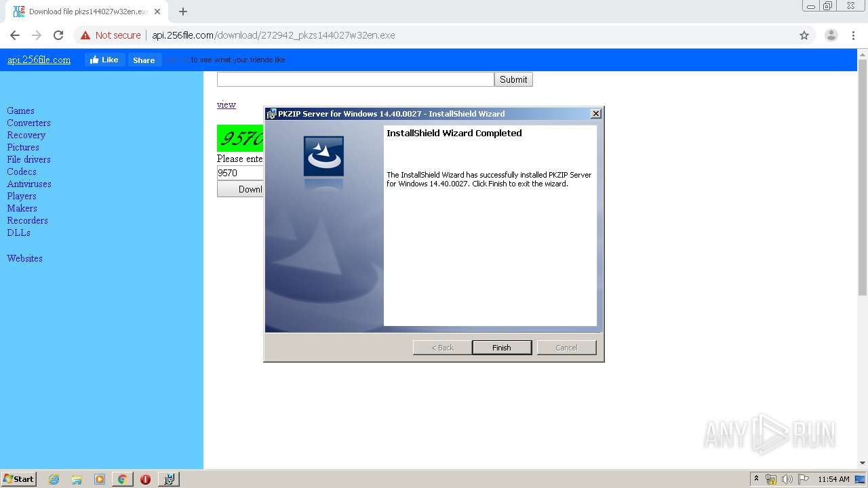Bookmark this page with the star icon
Screen dimensions: 868x488
pos(804,35)
